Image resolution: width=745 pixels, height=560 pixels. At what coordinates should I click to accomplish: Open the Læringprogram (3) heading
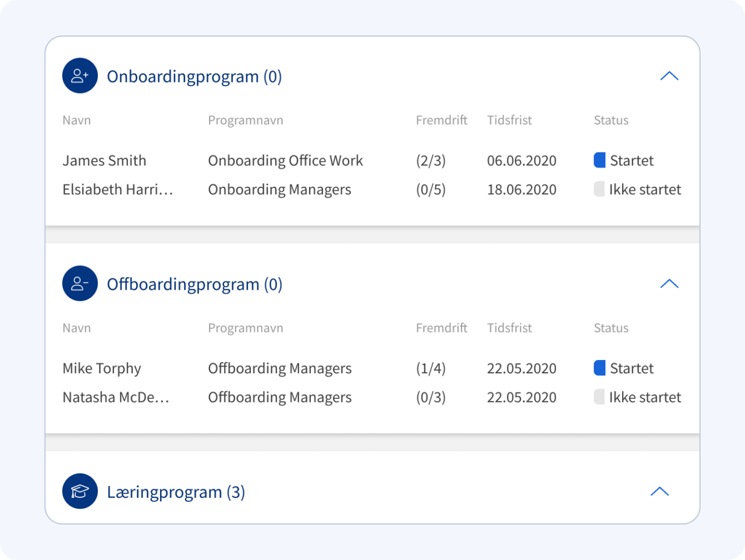[176, 492]
